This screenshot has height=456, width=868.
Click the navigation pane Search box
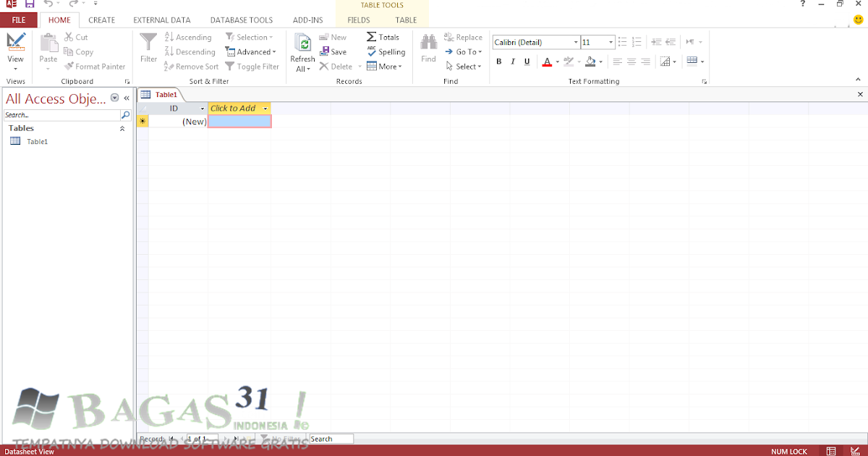pyautogui.click(x=61, y=115)
